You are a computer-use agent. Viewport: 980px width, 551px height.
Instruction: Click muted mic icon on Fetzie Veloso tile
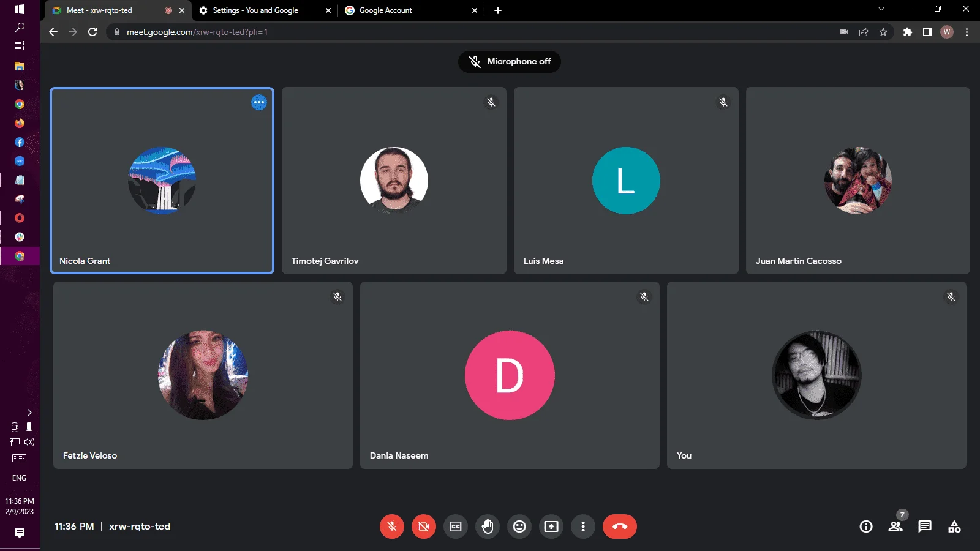pyautogui.click(x=337, y=297)
